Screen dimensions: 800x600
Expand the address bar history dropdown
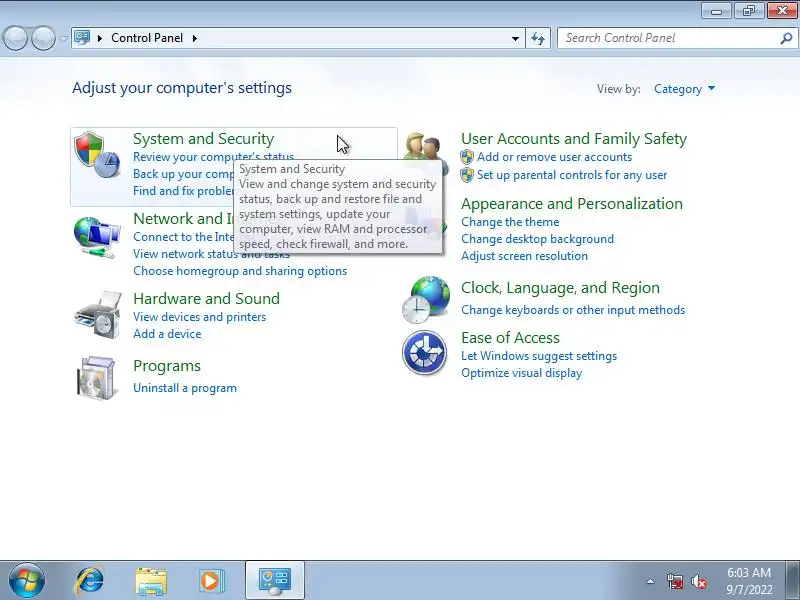tap(515, 38)
